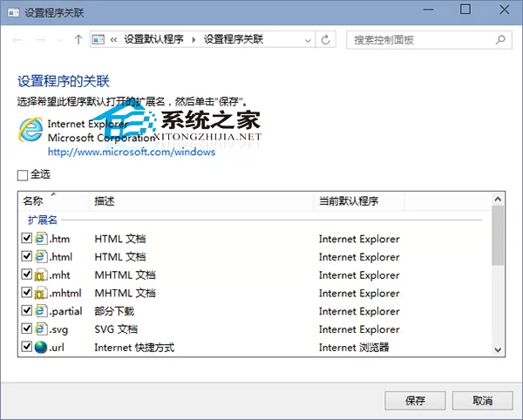The image size is (523, 420).
Task: Click the .mht file type icon
Action: [x=41, y=274]
